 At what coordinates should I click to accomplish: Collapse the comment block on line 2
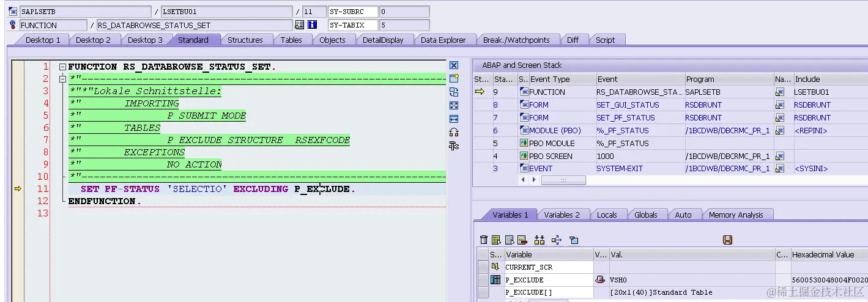point(62,79)
